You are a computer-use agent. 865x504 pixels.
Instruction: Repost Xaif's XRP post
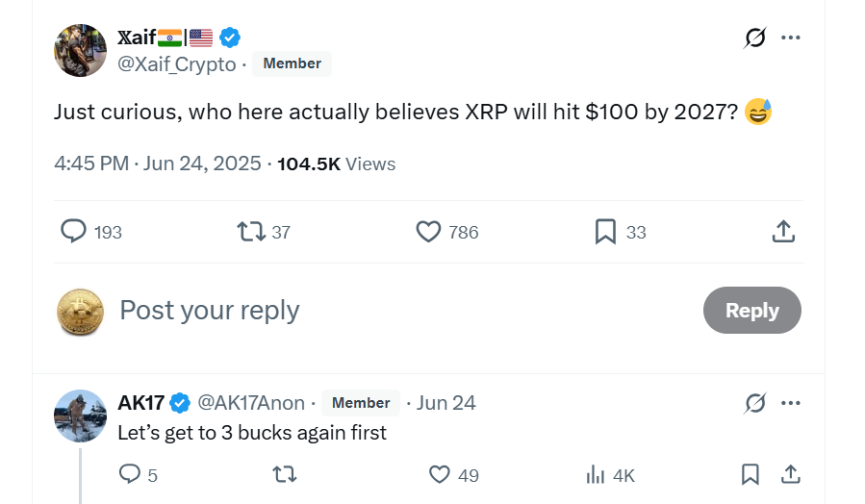pos(250,232)
